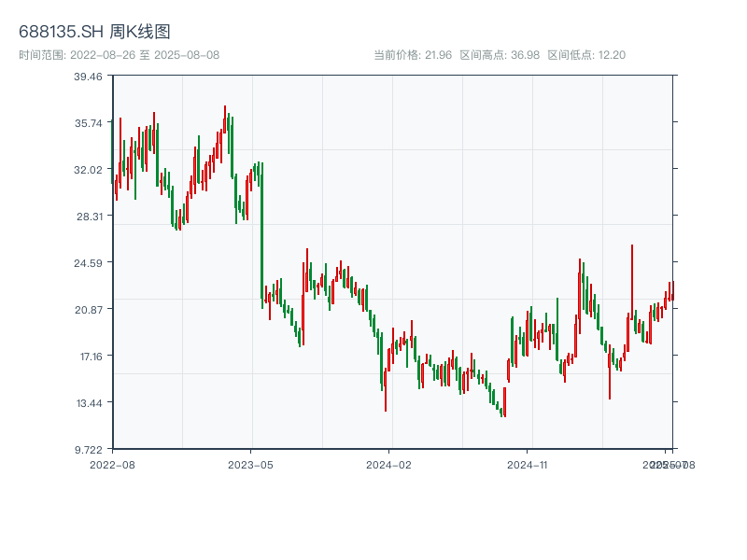Click the 区间低点 12.20 label
The height and width of the screenshot is (560, 747).
(x=586, y=55)
